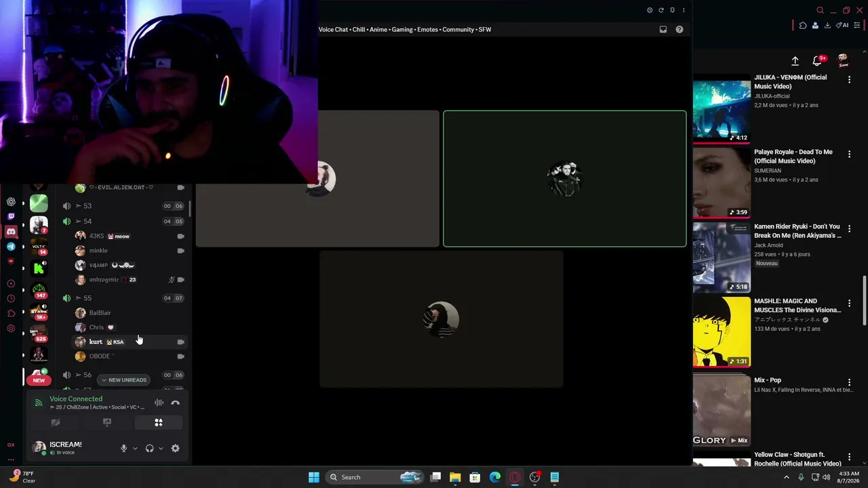Toggle microphone mute in Discord
The width and height of the screenshot is (868, 488).
point(123,448)
